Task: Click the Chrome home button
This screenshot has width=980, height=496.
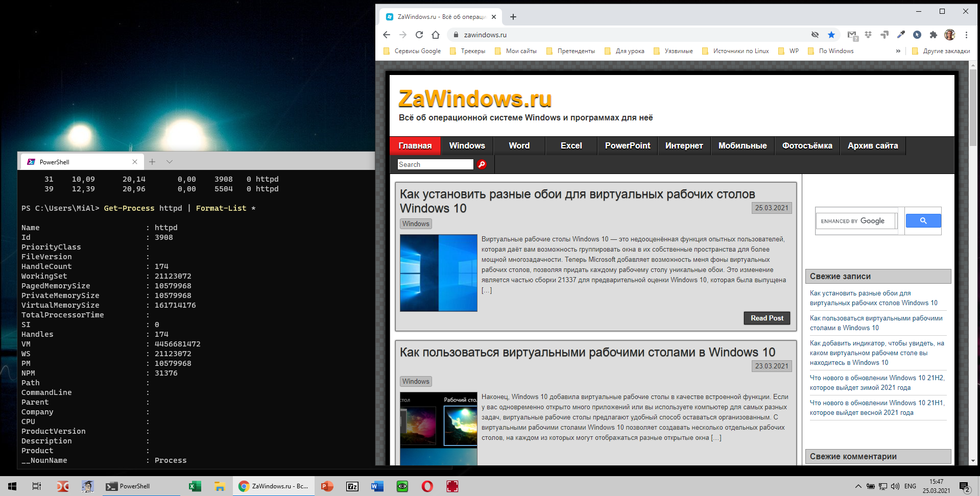Action: 436,35
